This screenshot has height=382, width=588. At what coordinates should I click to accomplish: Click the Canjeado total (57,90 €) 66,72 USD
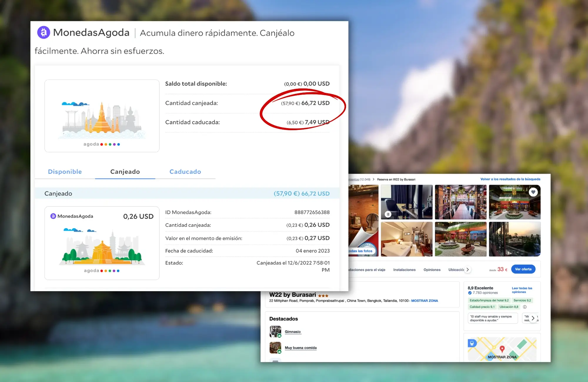click(x=301, y=193)
